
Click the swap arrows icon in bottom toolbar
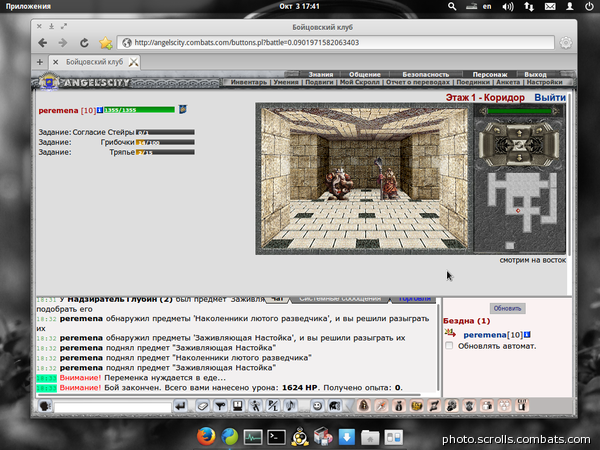click(x=434, y=406)
